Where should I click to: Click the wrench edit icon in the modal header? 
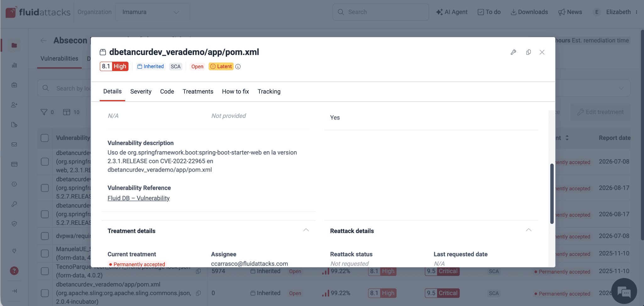click(513, 52)
